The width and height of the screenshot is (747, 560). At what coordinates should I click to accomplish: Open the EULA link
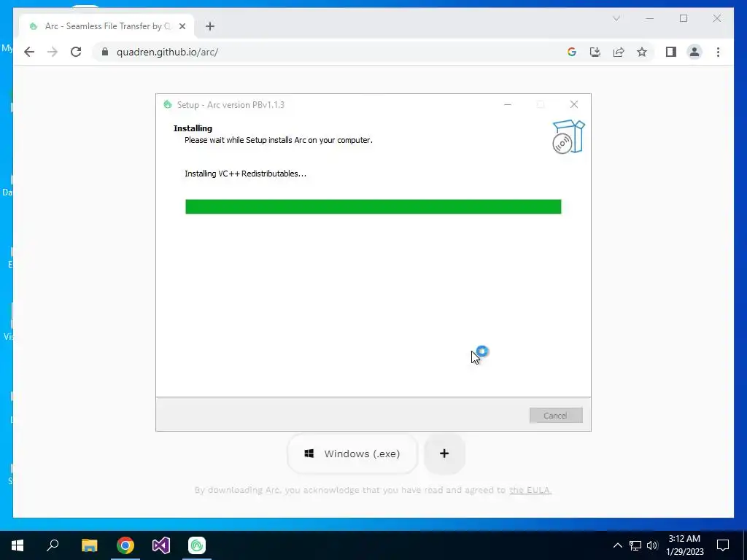coord(530,490)
